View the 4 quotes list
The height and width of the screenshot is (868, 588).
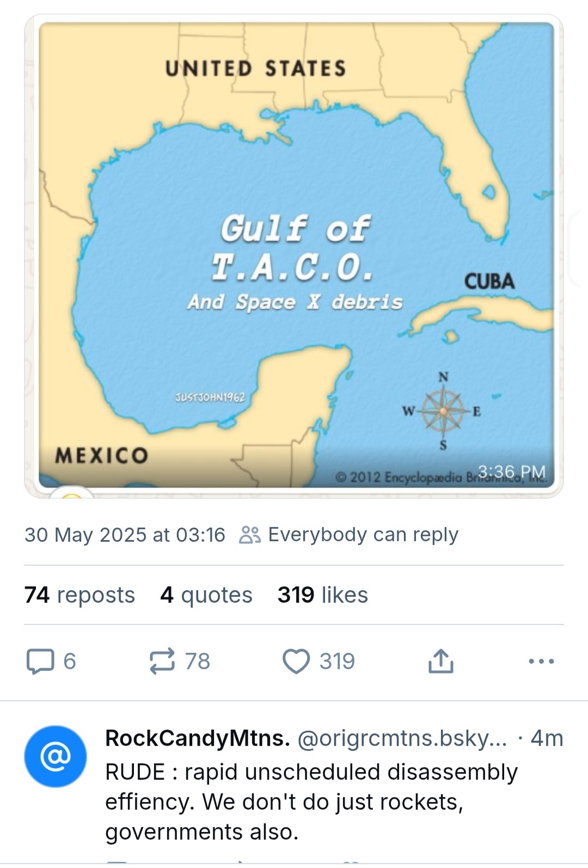[206, 595]
